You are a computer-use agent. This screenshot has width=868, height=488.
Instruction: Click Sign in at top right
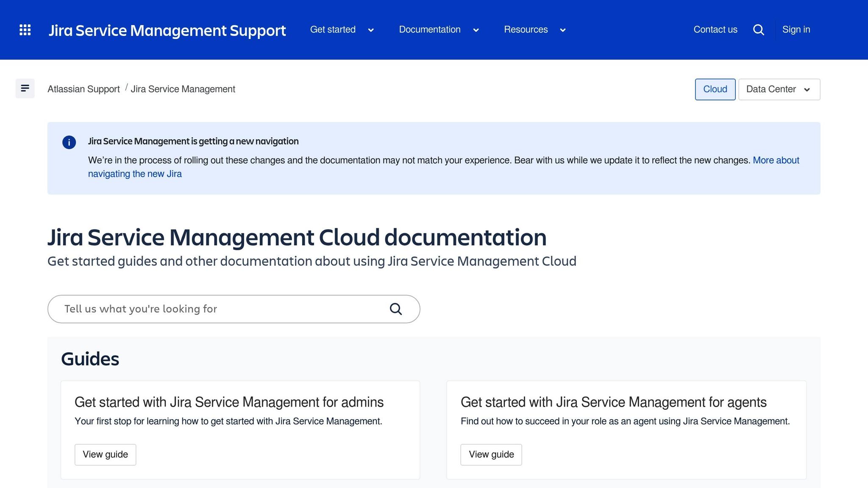(x=796, y=30)
